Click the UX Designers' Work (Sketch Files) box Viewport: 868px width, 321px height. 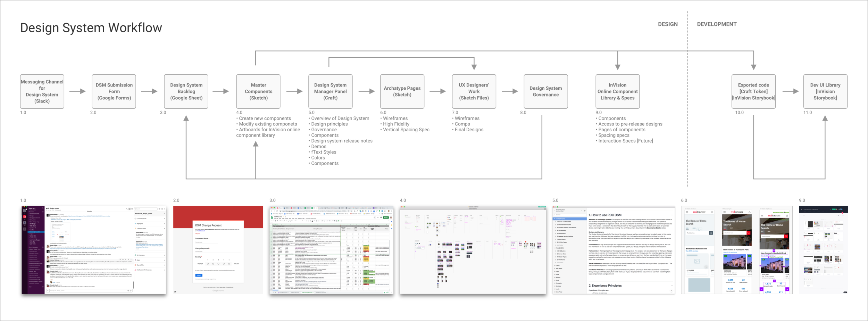point(474,91)
